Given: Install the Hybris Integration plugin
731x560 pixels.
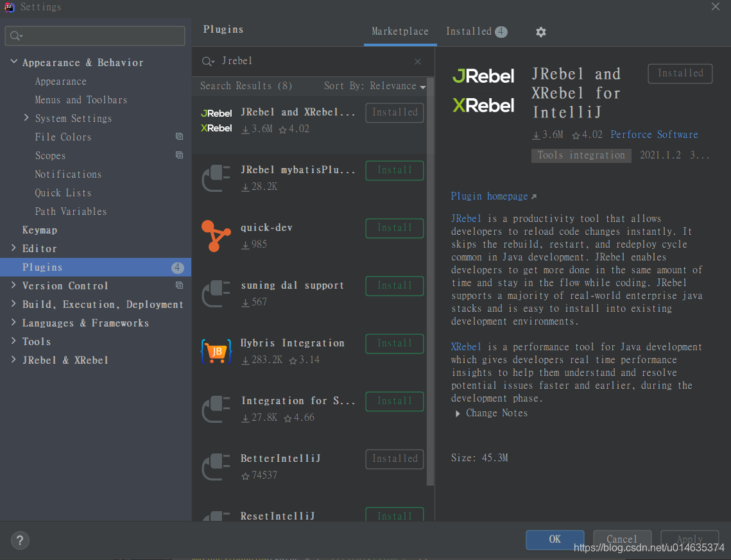Looking at the screenshot, I should (x=395, y=344).
